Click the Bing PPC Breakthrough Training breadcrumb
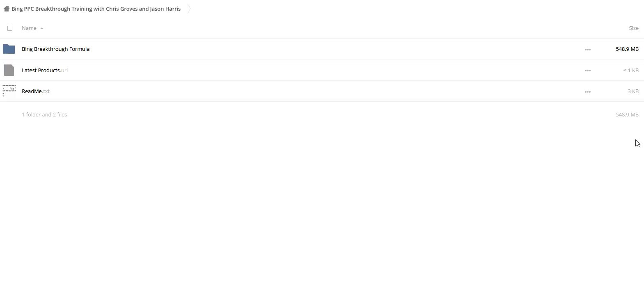The width and height of the screenshot is (644, 292). (96, 9)
